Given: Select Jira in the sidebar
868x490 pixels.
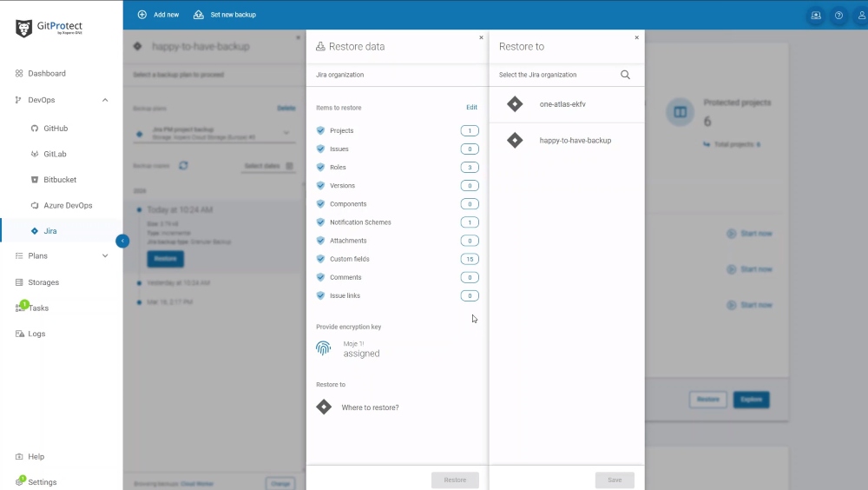Looking at the screenshot, I should tap(49, 230).
